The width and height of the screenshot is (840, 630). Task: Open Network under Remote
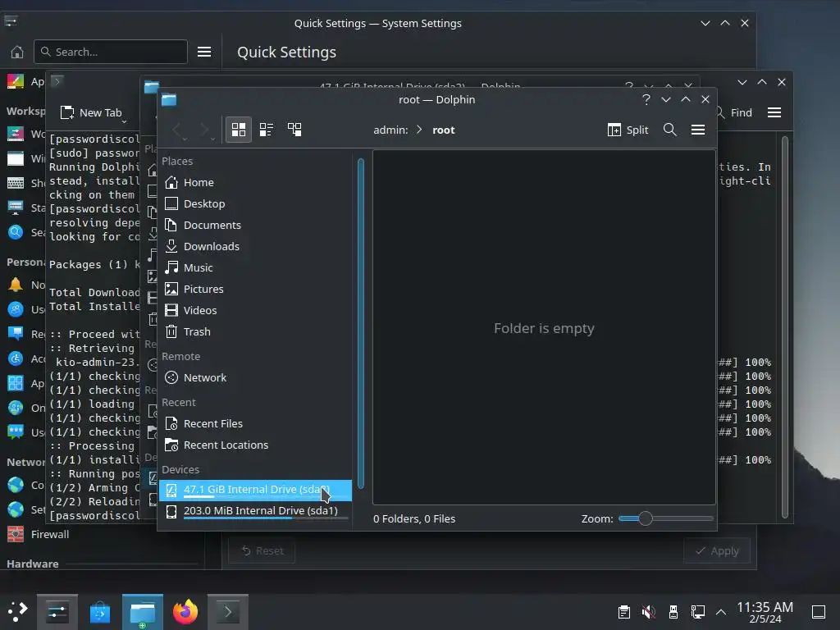coord(256,377)
